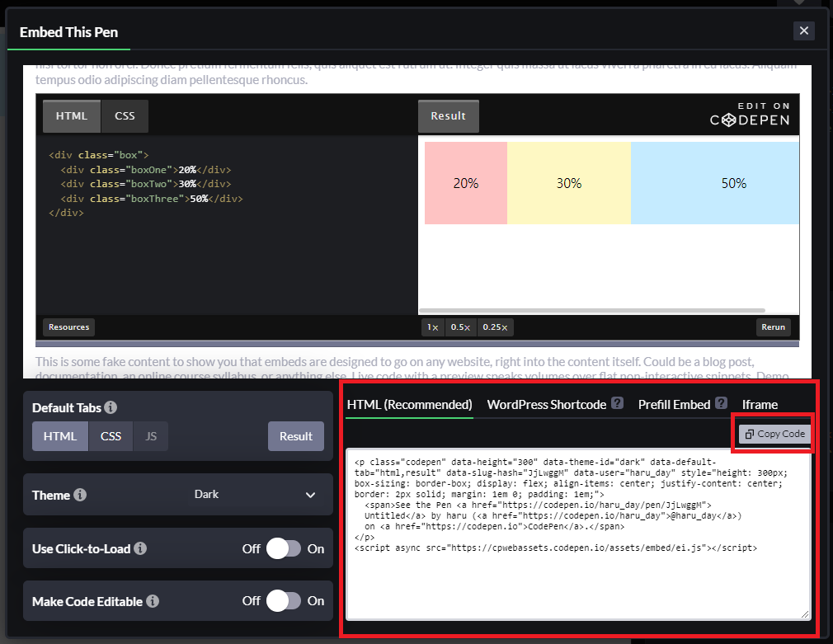Open the Prefill Embed help icon
Viewport: 833px width, 644px height.
(721, 402)
